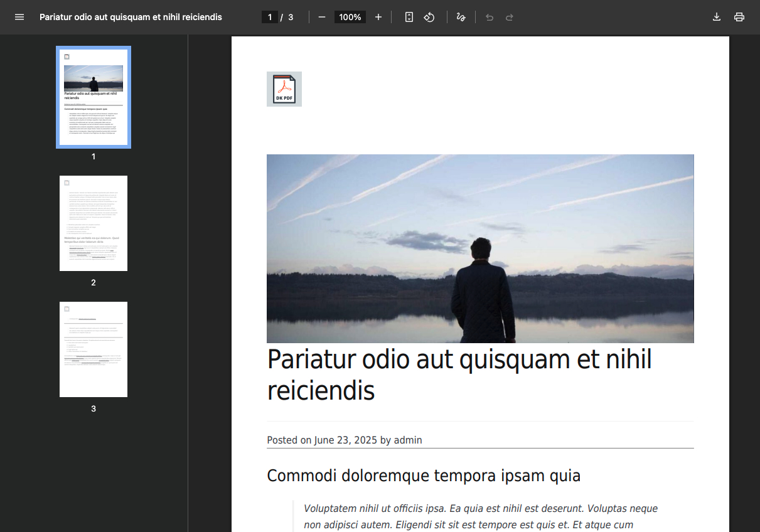The width and height of the screenshot is (760, 532).
Task: Open page 2 thumbnail
Action: (94, 223)
